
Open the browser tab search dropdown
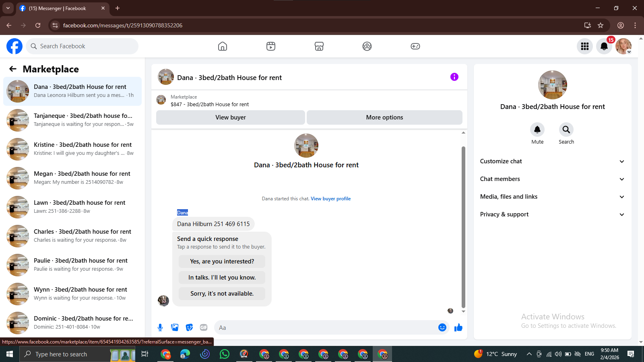tap(8, 8)
